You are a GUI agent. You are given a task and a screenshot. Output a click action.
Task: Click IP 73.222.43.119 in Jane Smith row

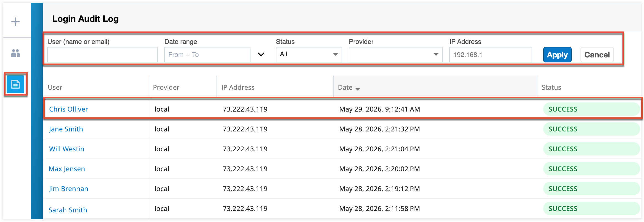pyautogui.click(x=245, y=129)
